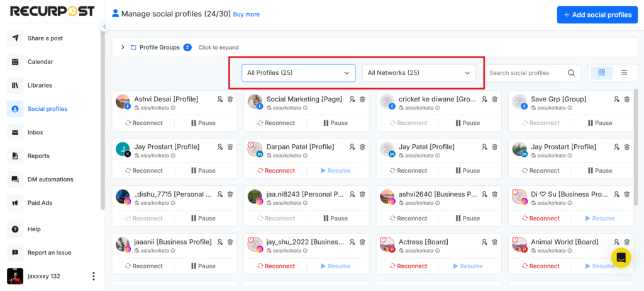Resume the Actress [Board] profile
This screenshot has height=291, width=644.
[468, 266]
